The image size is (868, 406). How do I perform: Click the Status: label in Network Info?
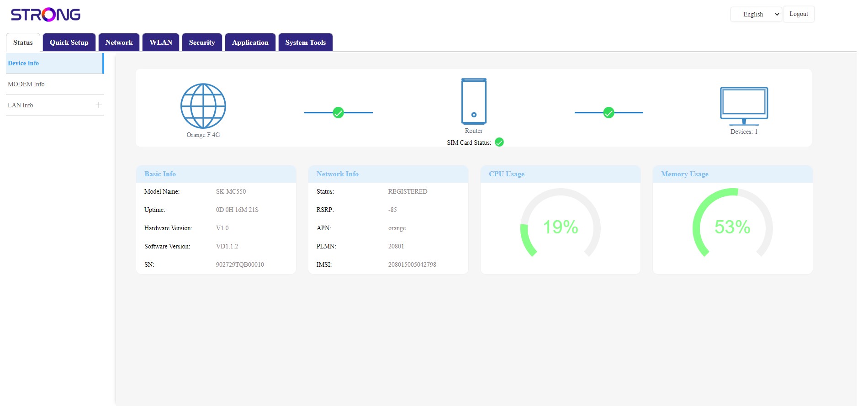click(325, 192)
